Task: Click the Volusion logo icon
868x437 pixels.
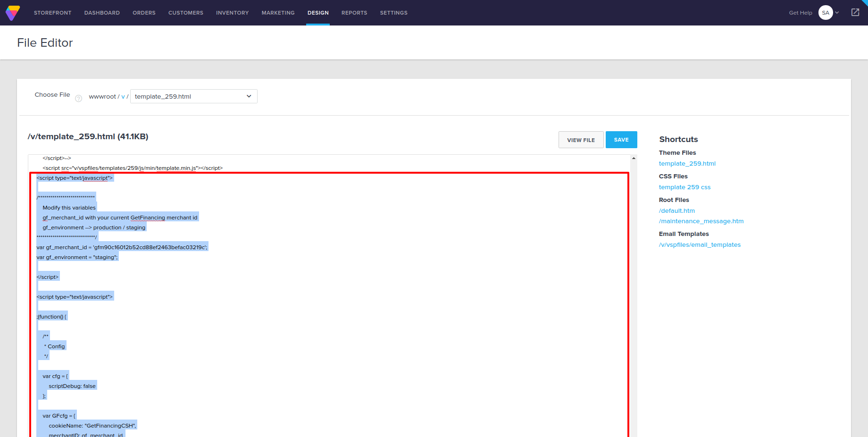Action: click(13, 13)
